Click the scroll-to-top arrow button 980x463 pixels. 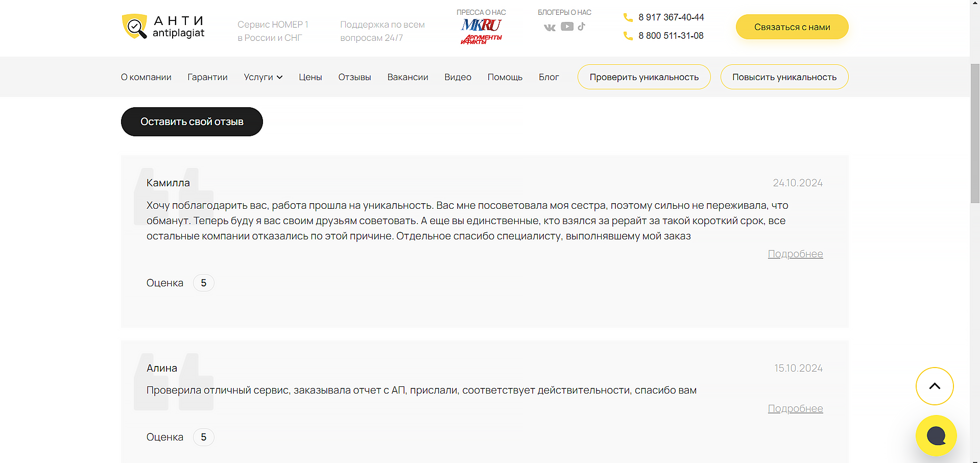pyautogui.click(x=935, y=386)
